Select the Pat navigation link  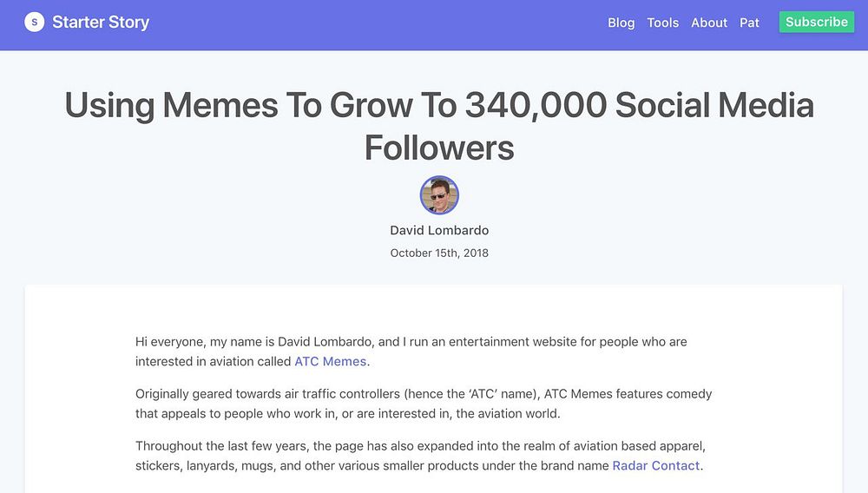click(749, 23)
